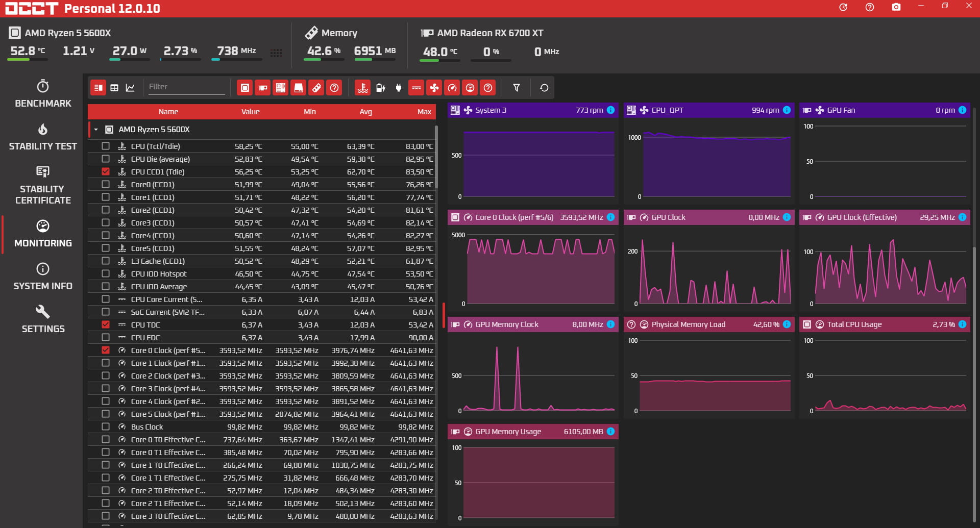Open the Settings page
Screen dimensions: 980x528
pyautogui.click(x=43, y=320)
